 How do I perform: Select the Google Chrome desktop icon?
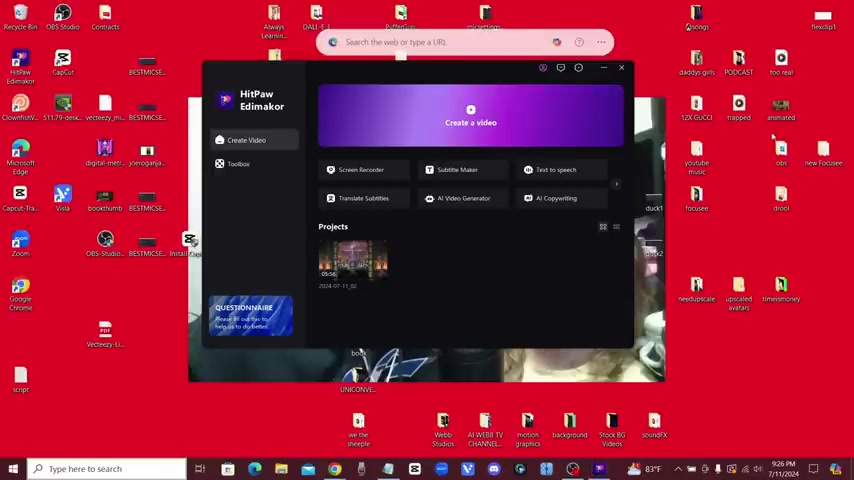point(21,293)
